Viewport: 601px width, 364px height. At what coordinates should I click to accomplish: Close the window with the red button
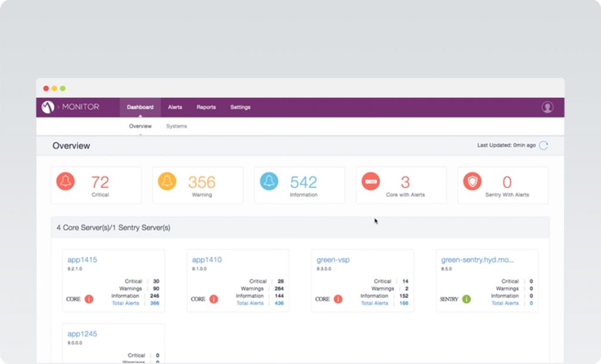tap(46, 89)
